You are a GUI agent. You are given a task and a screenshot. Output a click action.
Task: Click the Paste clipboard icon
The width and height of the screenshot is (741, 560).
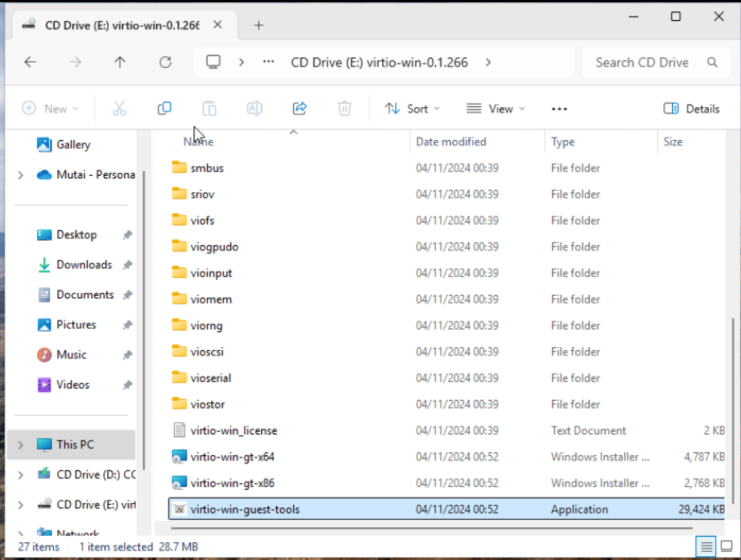pyautogui.click(x=209, y=109)
